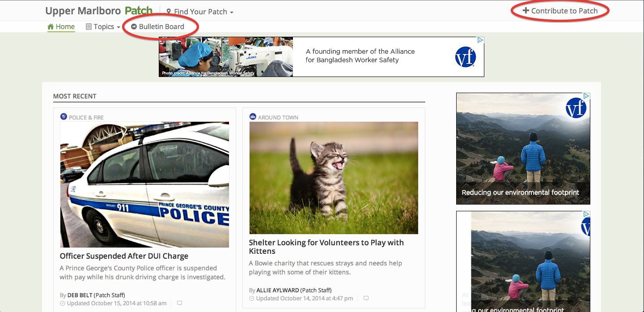This screenshot has width=644, height=312.
Task: Click the Home house icon
Action: point(51,27)
